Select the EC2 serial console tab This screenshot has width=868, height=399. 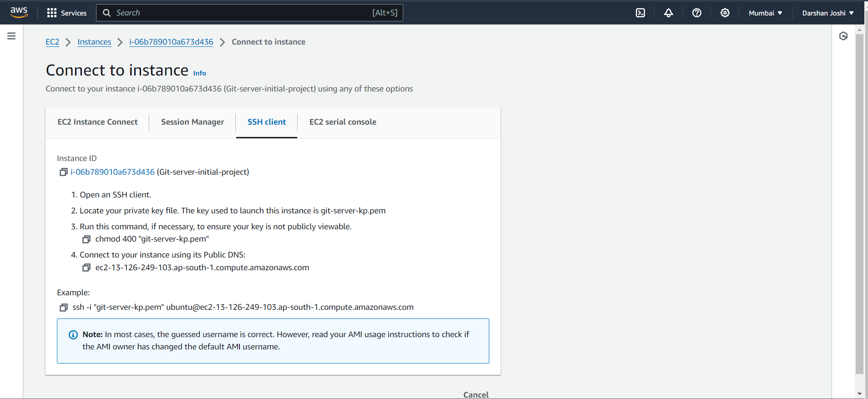point(343,122)
